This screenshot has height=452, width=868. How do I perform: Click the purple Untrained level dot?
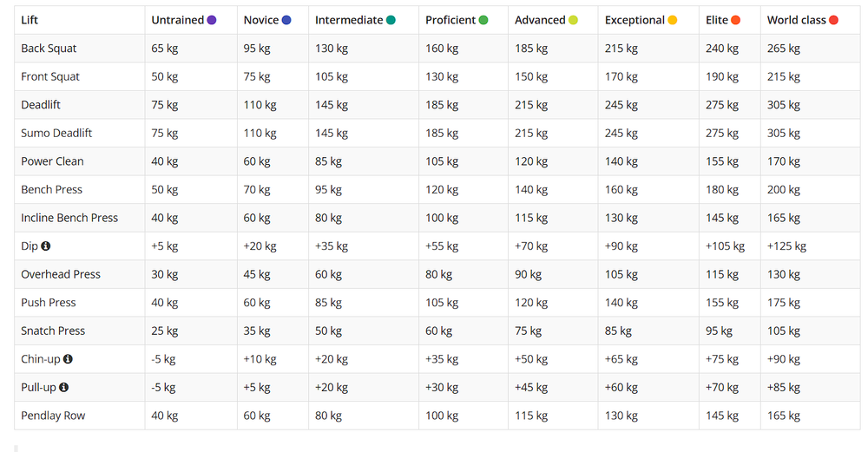pyautogui.click(x=212, y=20)
